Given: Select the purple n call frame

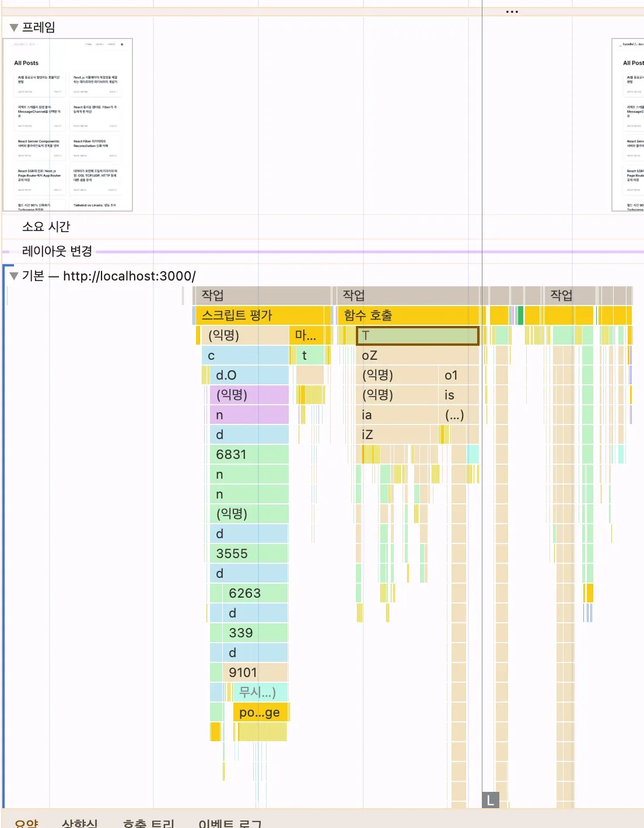Looking at the screenshot, I should (x=249, y=415).
